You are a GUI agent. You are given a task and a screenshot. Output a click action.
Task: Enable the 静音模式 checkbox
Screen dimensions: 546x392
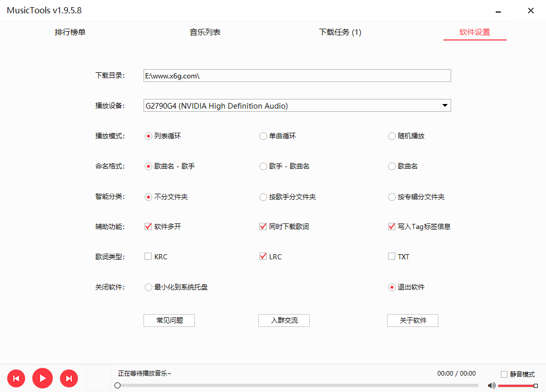[x=504, y=374]
